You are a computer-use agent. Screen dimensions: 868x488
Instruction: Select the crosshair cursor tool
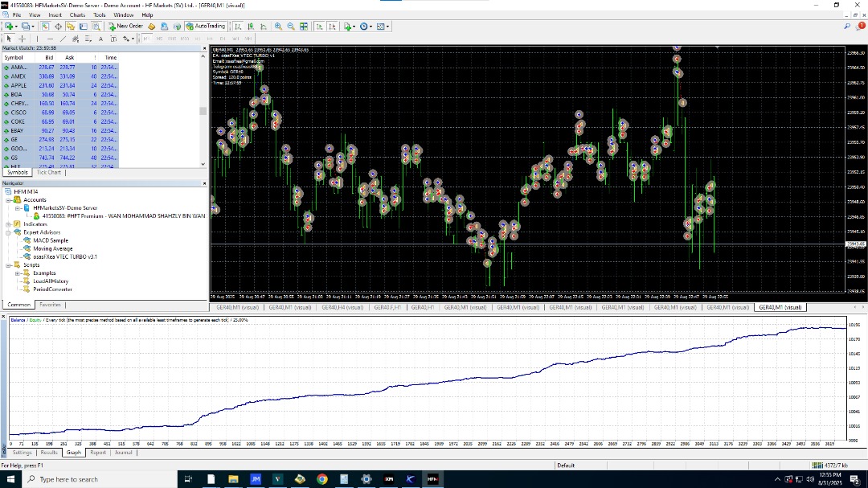(x=23, y=39)
